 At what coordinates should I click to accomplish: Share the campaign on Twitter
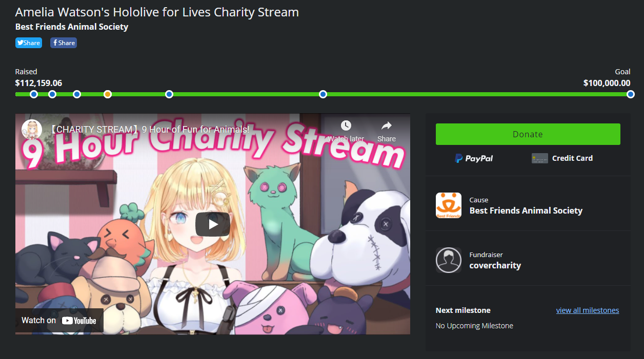coord(29,43)
